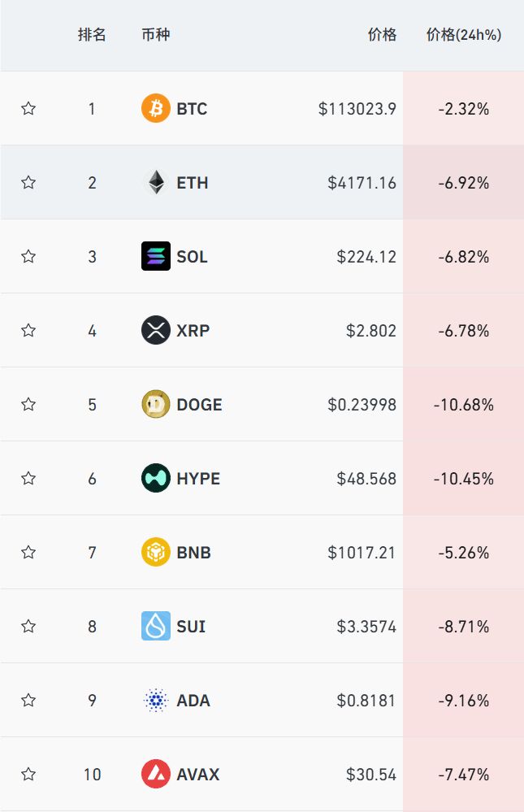Click the Avalanche AVAX icon
The width and height of the screenshot is (524, 812).
tap(156, 774)
